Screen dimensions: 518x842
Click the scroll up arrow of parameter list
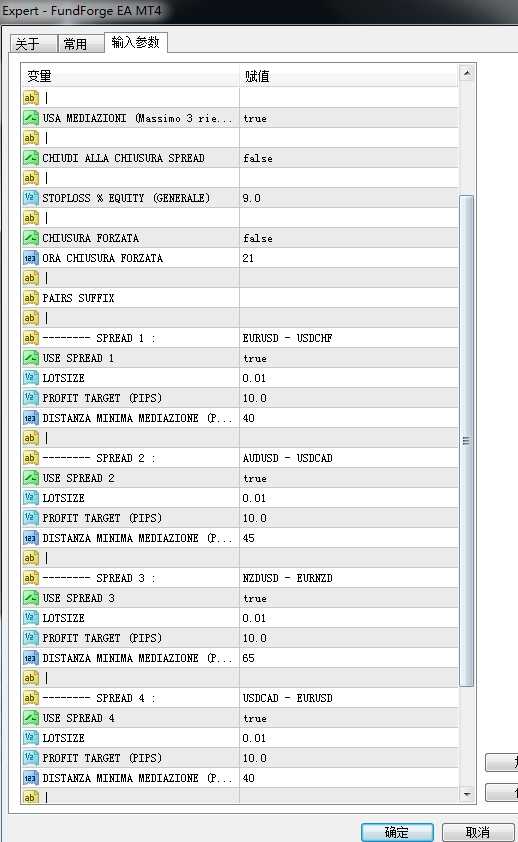click(467, 72)
